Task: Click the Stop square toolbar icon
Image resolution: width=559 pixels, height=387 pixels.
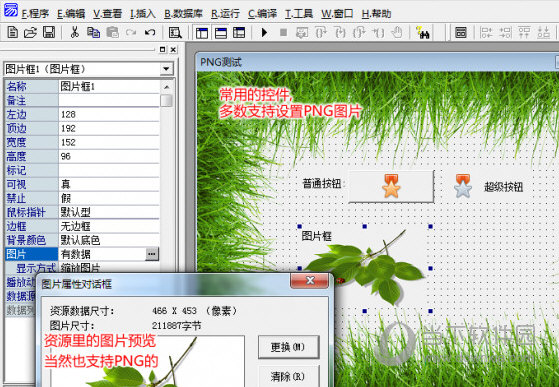Action: (x=283, y=33)
